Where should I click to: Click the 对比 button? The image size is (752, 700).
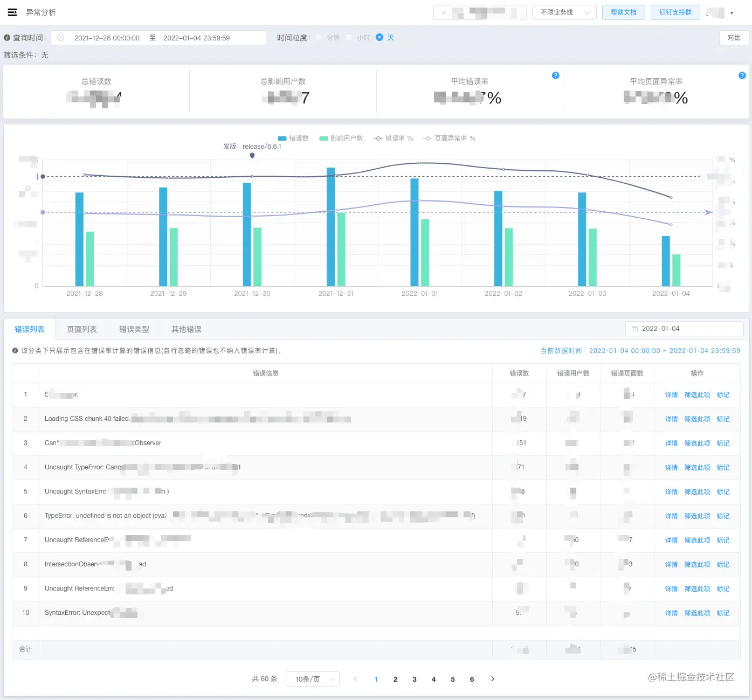734,38
